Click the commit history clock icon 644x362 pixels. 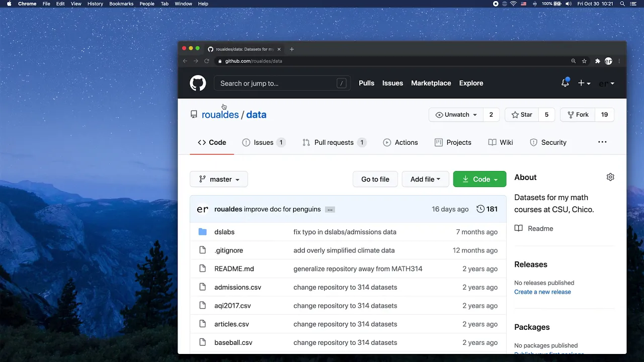click(480, 209)
